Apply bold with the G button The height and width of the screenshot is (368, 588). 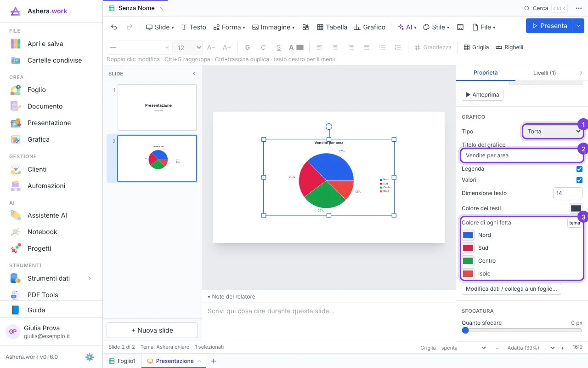coord(248,47)
